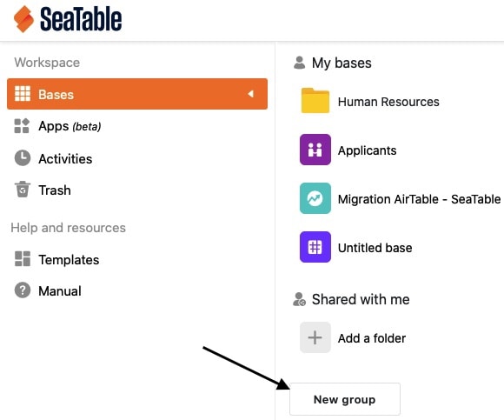Screen dimensions: 504x420
Task: Open the Manual question mark icon
Action: [23, 290]
